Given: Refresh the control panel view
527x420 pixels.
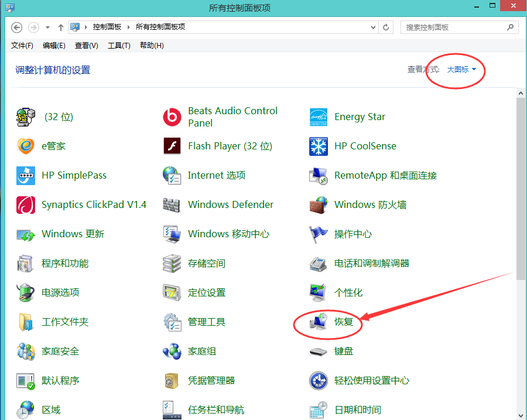Looking at the screenshot, I should coord(386,27).
